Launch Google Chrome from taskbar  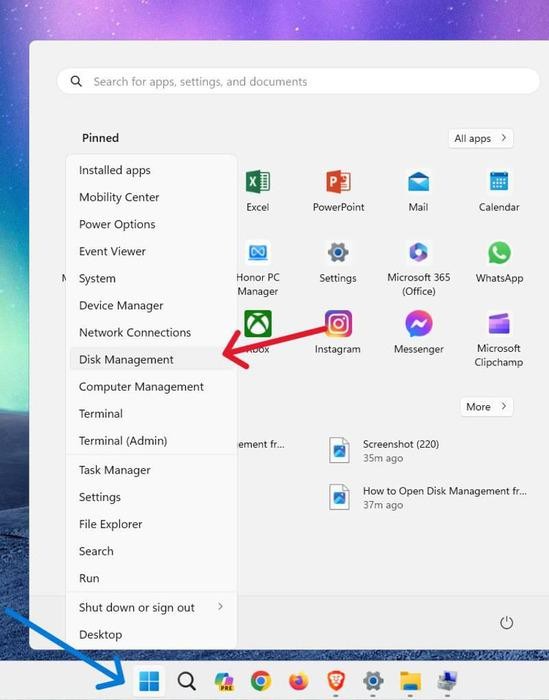tap(261, 681)
